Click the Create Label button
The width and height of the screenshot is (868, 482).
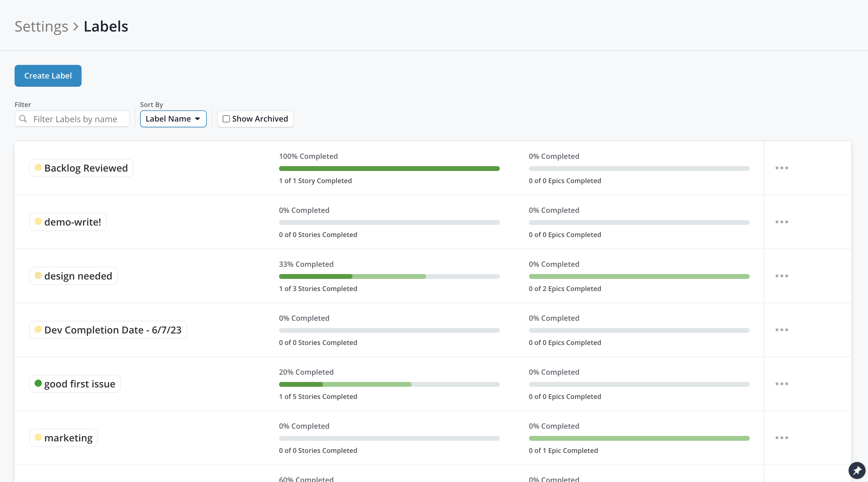48,76
